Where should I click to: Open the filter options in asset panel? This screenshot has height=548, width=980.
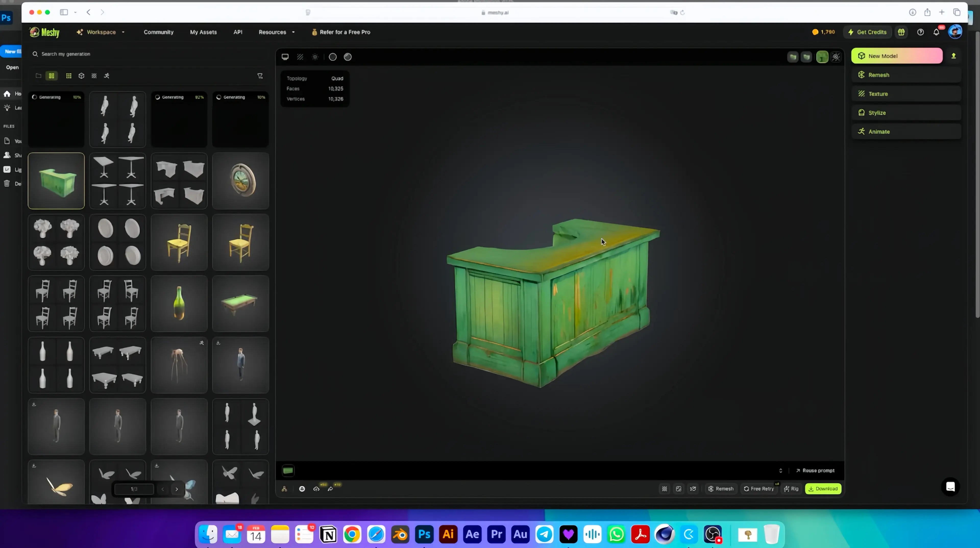[x=260, y=76]
